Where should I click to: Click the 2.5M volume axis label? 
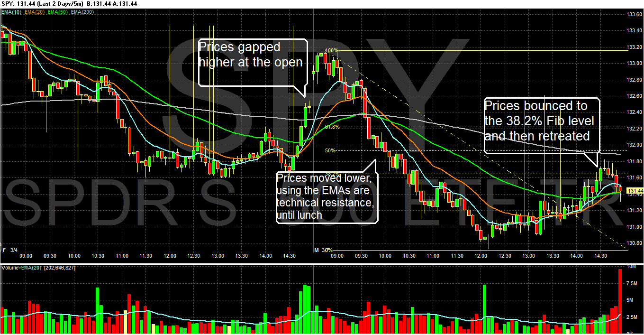point(633,316)
